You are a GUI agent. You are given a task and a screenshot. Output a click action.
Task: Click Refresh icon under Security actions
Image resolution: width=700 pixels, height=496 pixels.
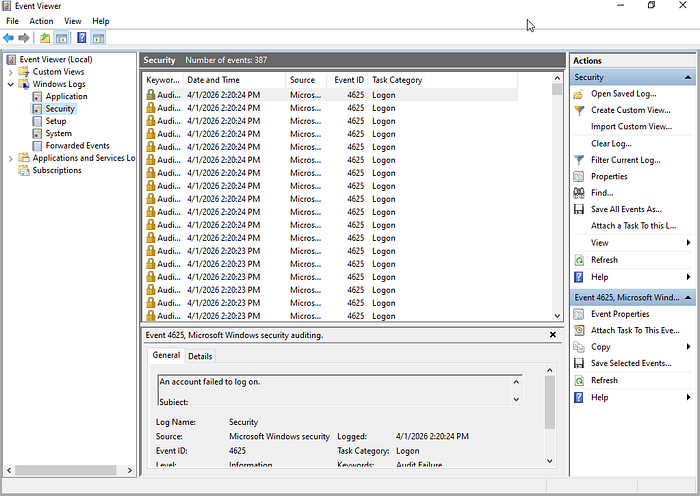579,260
